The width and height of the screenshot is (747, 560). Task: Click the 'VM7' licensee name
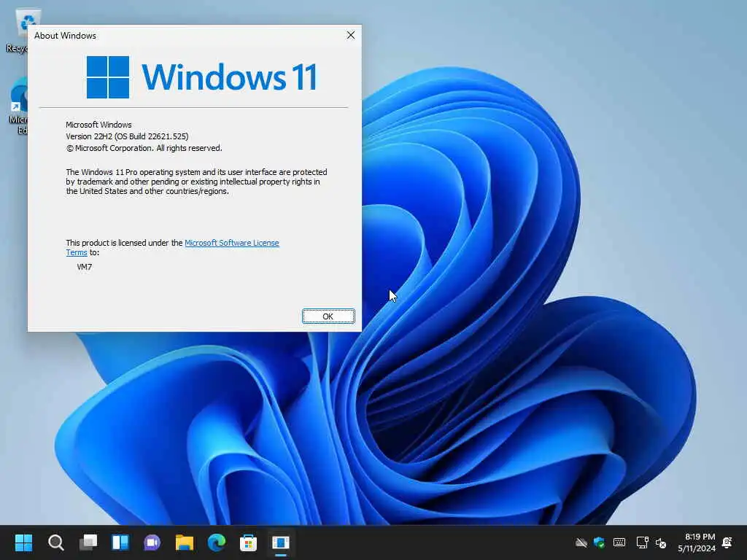pos(85,267)
